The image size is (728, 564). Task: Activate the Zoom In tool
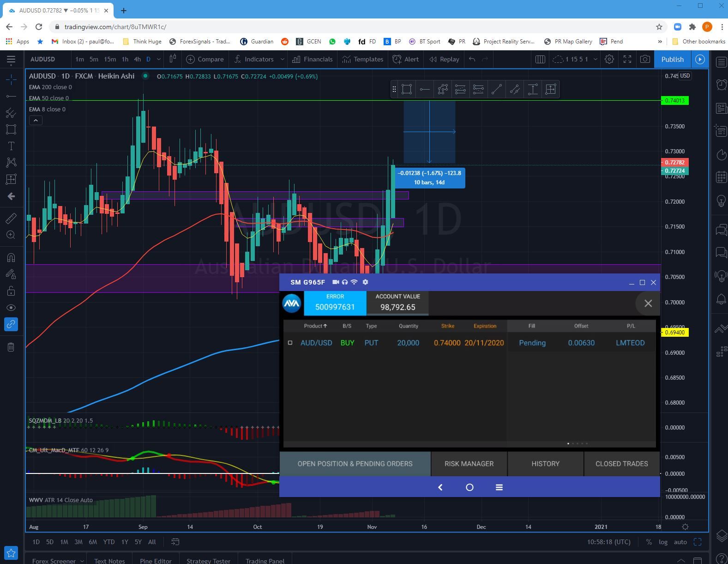(11, 235)
